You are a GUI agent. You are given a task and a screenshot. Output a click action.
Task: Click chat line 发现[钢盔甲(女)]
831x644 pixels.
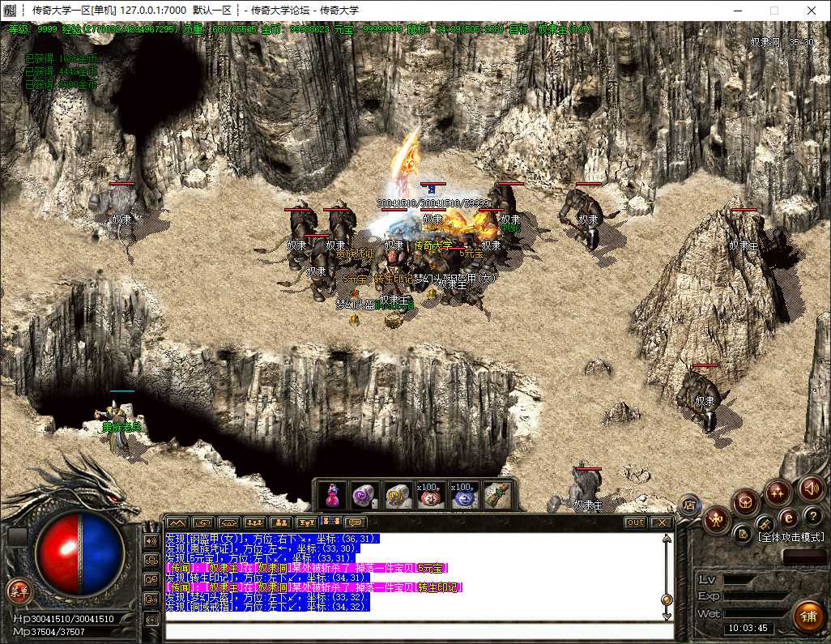(x=272, y=539)
